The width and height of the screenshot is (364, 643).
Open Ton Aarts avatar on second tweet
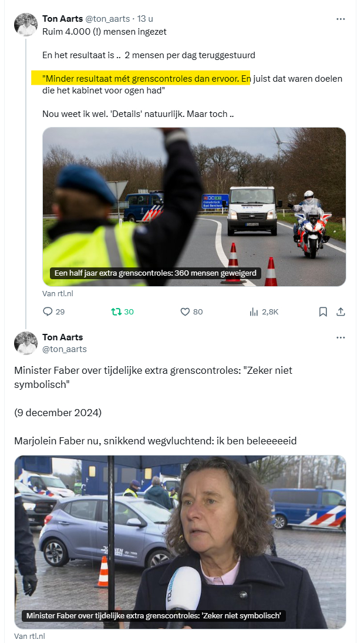tap(26, 343)
